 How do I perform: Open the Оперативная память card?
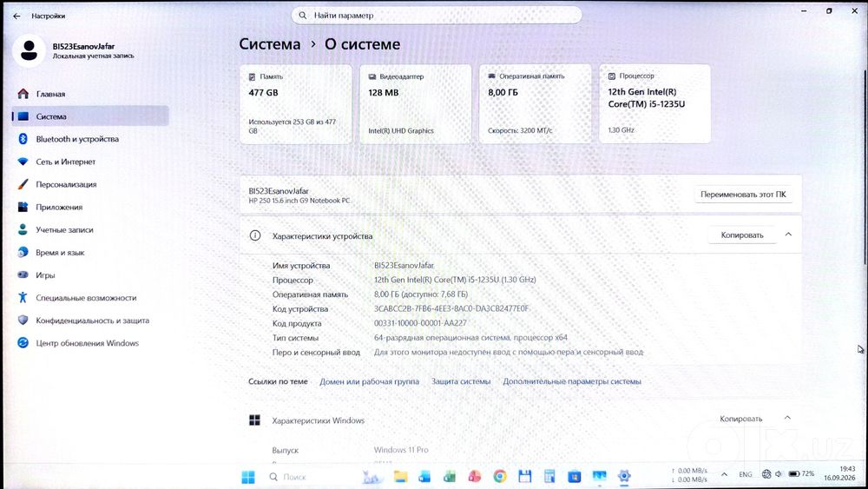(536, 104)
